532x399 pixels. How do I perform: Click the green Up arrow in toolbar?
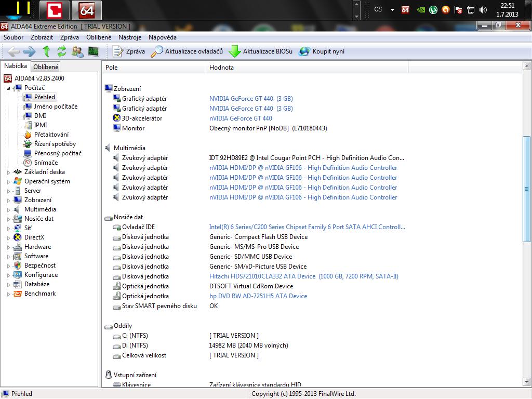pyautogui.click(x=46, y=51)
